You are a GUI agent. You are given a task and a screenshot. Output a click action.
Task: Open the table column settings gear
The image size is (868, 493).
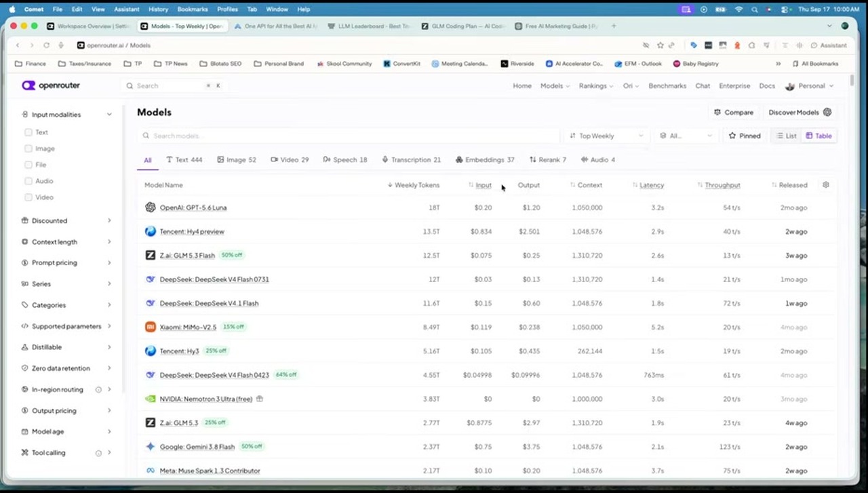point(825,184)
